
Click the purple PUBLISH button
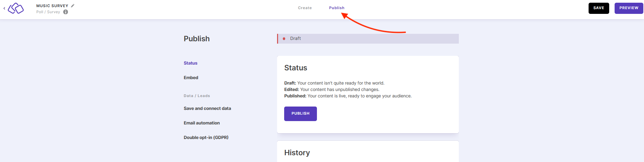[300, 114]
